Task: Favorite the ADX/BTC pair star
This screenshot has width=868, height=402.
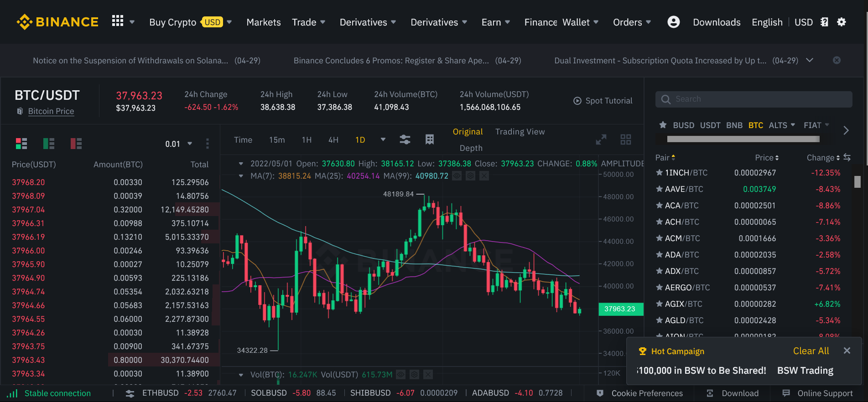Action: click(x=659, y=271)
